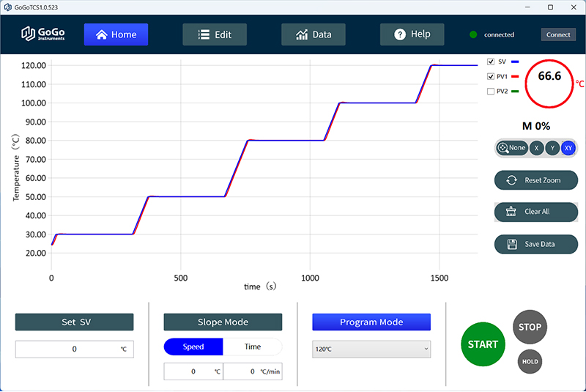
Task: Click the Save Data floppy icon
Action: (x=511, y=244)
